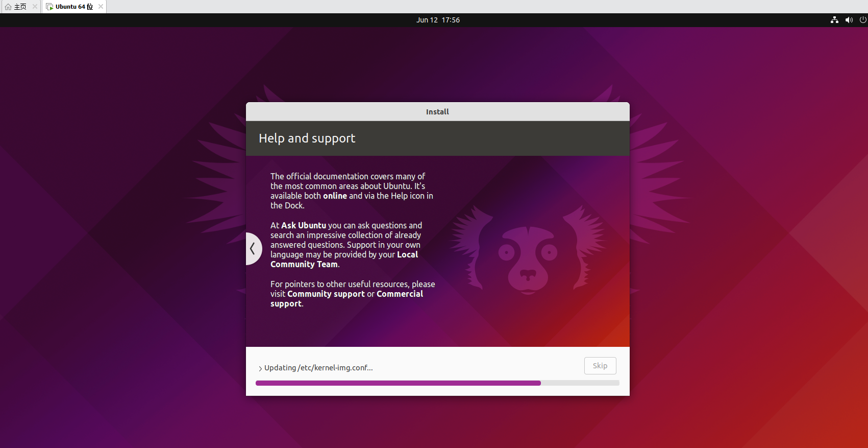Click the installation progress bar
868x448 pixels.
(x=437, y=383)
